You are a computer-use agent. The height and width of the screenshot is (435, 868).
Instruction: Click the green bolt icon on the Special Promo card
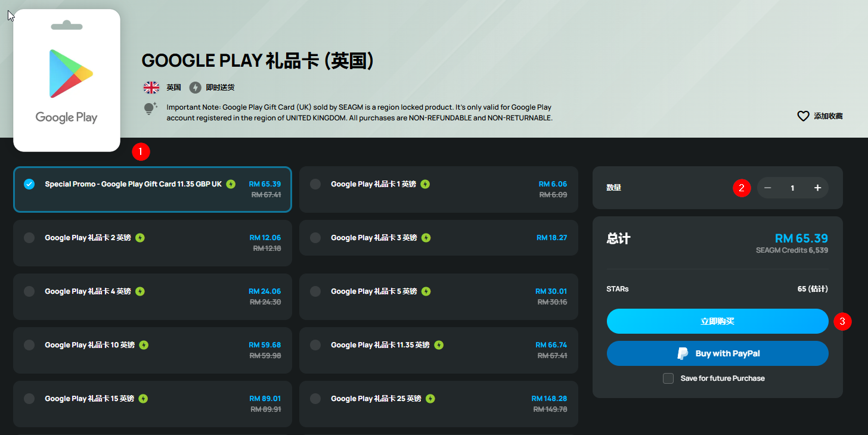point(231,184)
